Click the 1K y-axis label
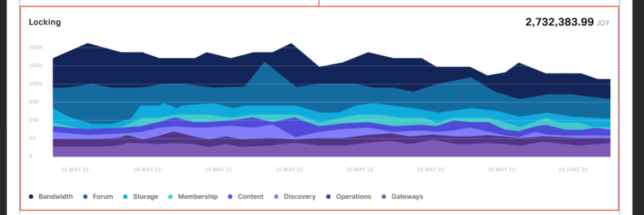Viewport: 644px width, 215px height. (33, 138)
